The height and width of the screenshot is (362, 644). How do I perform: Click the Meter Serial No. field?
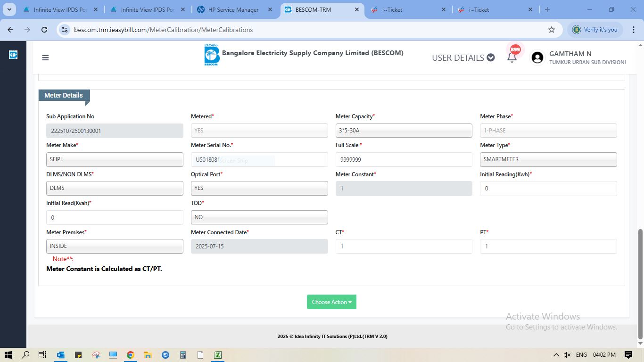point(259,160)
